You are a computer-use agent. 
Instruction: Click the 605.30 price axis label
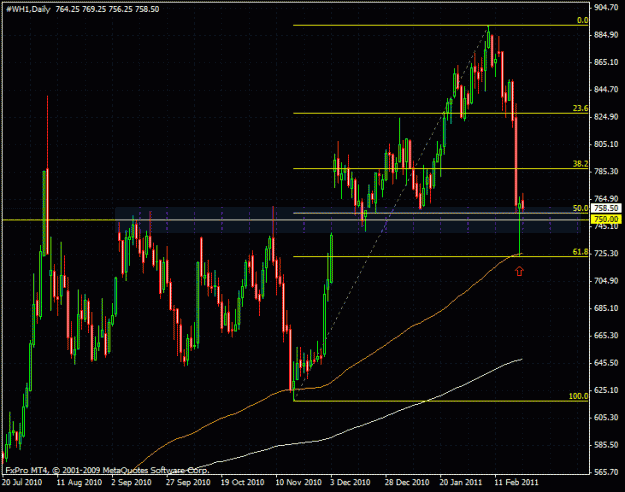[606, 417]
